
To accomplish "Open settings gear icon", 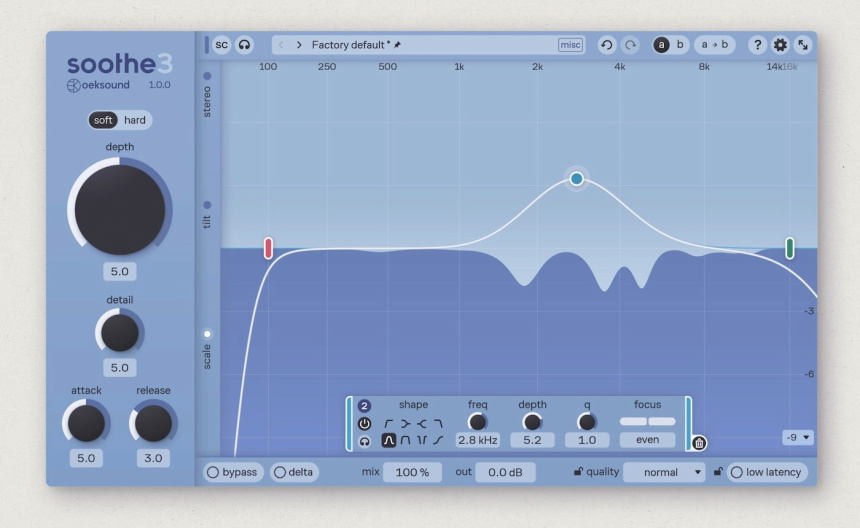I will [x=780, y=45].
